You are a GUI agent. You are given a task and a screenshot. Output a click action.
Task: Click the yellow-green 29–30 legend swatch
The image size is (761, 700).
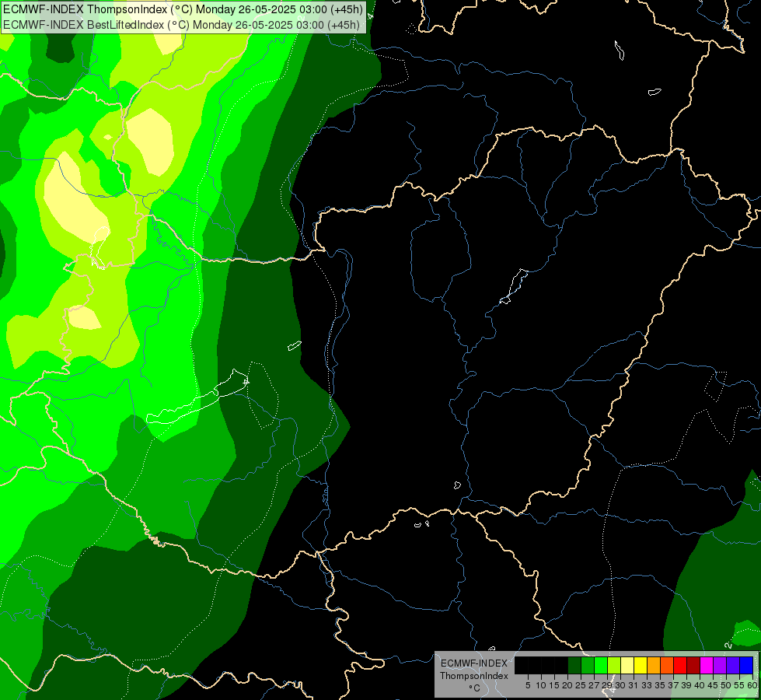614,665
